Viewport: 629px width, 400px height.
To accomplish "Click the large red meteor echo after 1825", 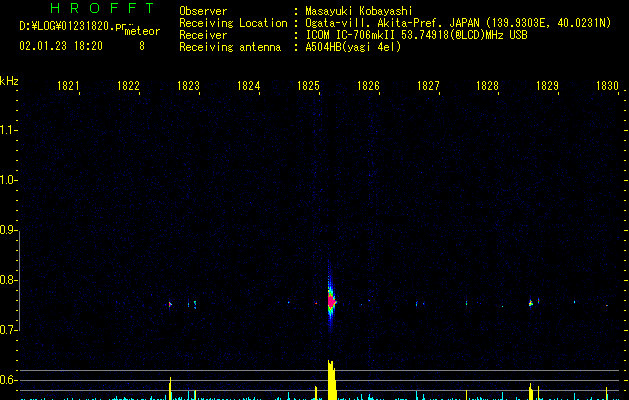I will pyautogui.click(x=331, y=301).
